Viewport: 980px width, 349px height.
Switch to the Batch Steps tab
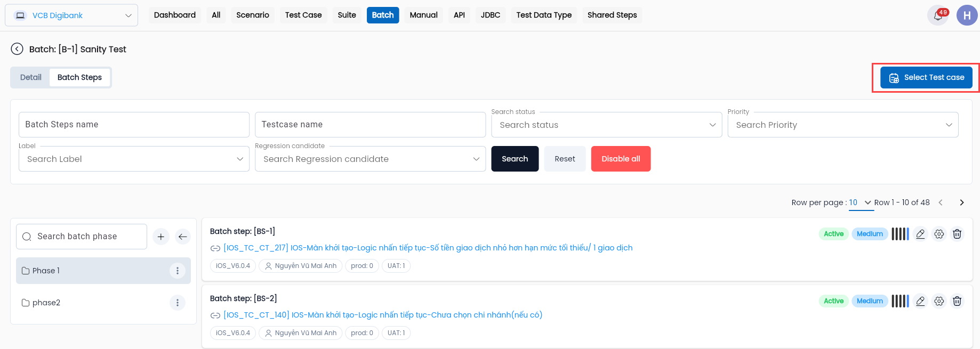79,77
